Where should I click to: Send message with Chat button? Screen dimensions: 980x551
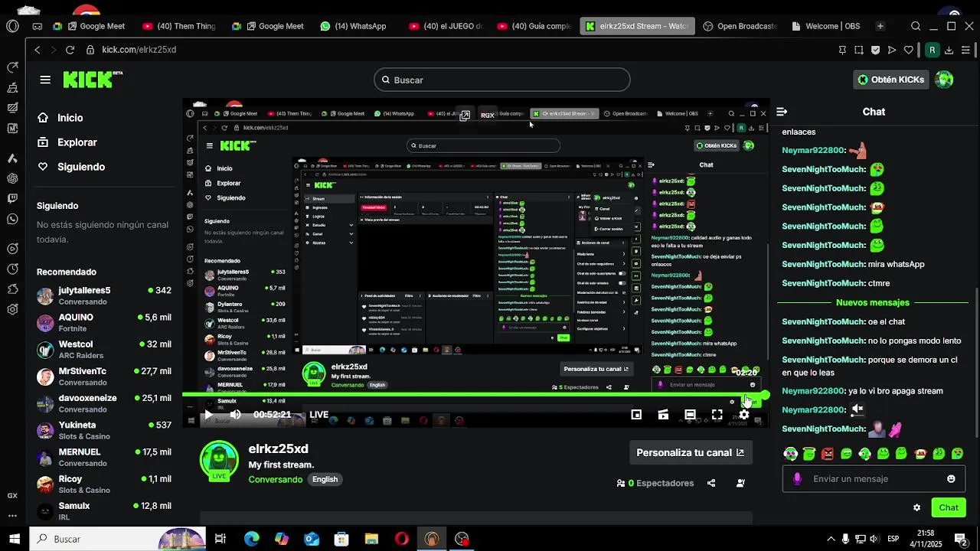(x=949, y=507)
